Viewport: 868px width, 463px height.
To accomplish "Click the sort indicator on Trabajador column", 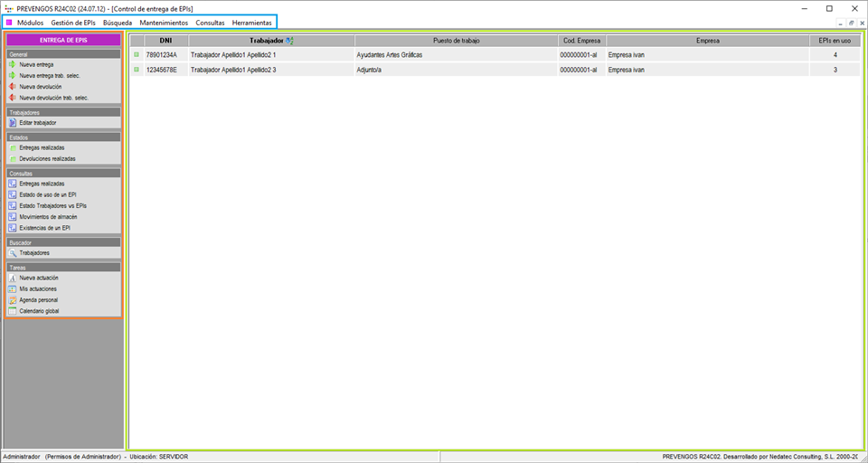I will pyautogui.click(x=290, y=41).
